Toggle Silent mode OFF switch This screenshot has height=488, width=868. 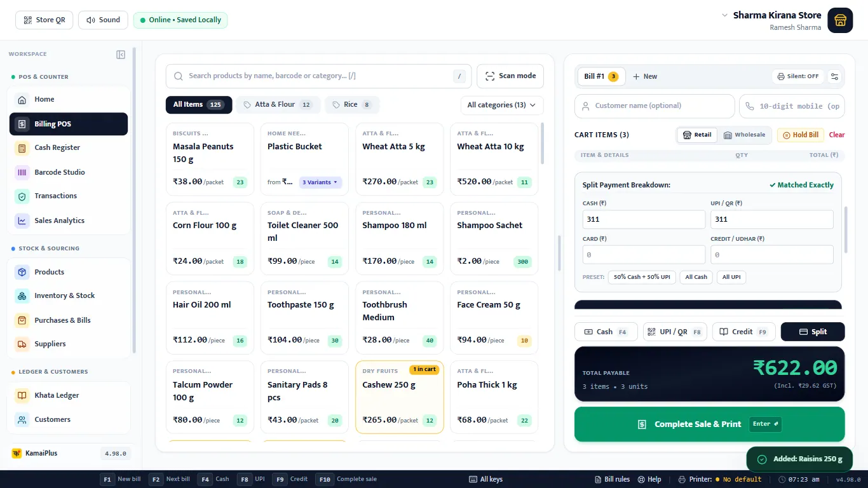(x=798, y=76)
